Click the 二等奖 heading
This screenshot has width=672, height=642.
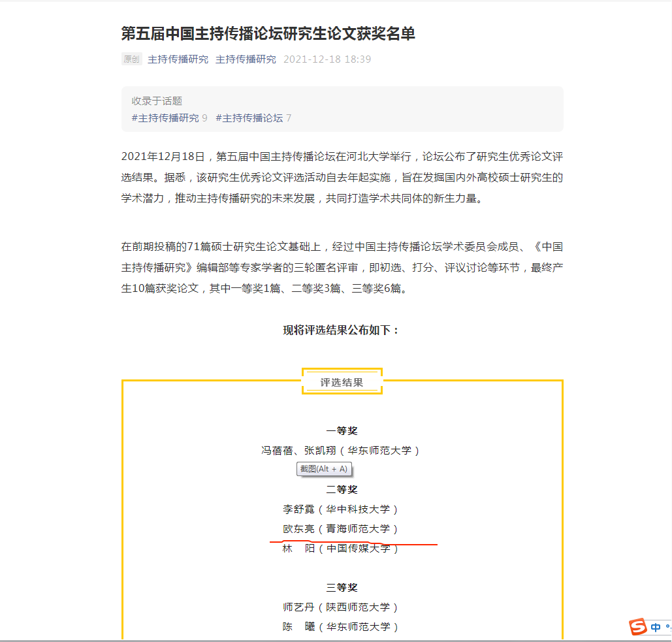click(x=342, y=490)
